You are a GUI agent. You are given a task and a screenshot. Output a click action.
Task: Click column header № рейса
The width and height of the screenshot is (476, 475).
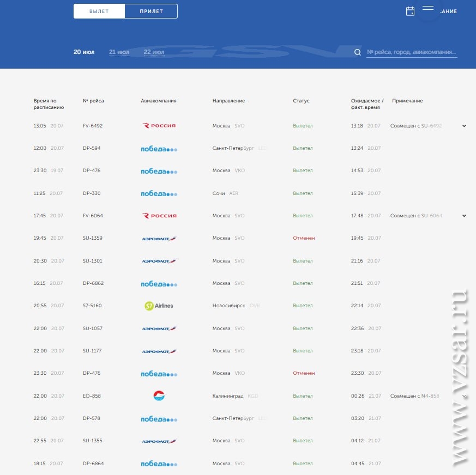coord(93,101)
